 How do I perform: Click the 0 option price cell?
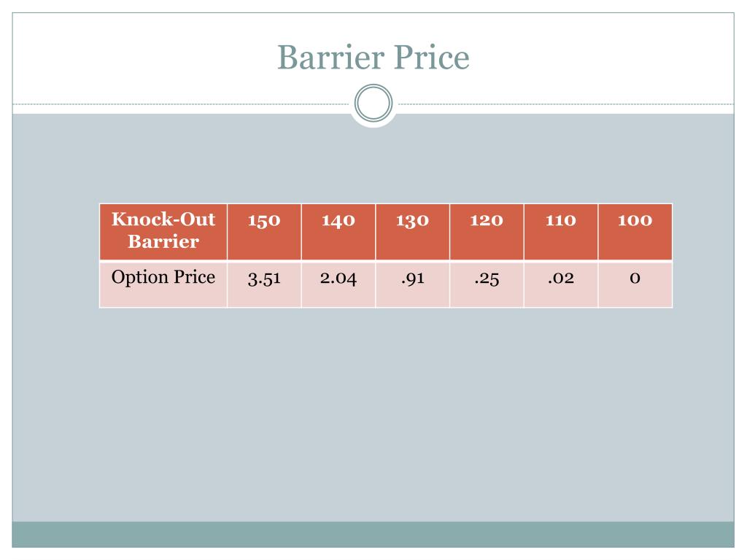coord(635,284)
